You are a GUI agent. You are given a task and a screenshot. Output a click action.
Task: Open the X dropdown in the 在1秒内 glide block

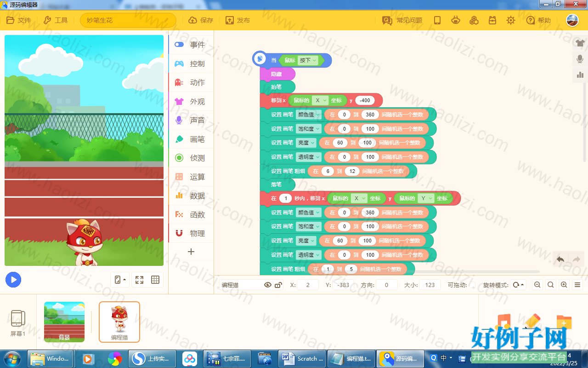pyautogui.click(x=359, y=198)
